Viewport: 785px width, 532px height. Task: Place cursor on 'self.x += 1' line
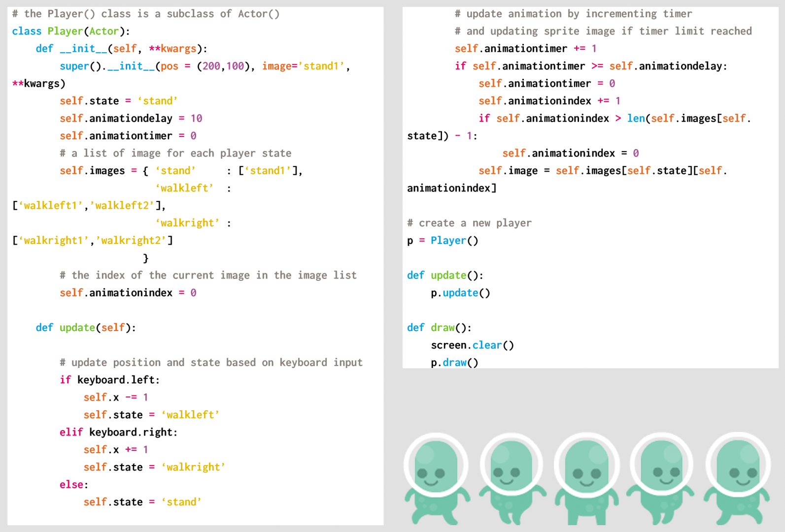coord(115,450)
